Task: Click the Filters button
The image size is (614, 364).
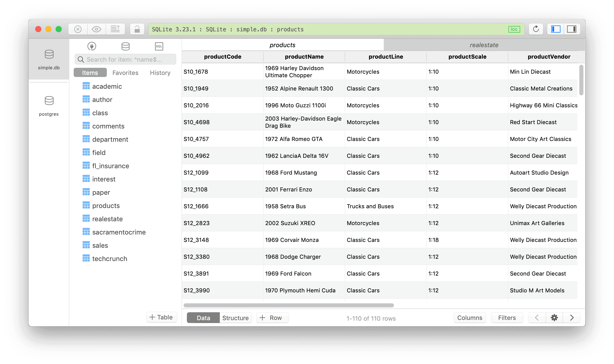Action: [507, 318]
